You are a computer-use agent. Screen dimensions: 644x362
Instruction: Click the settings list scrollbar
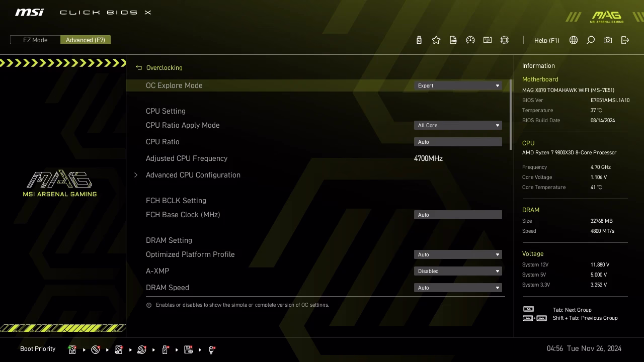coord(510,115)
